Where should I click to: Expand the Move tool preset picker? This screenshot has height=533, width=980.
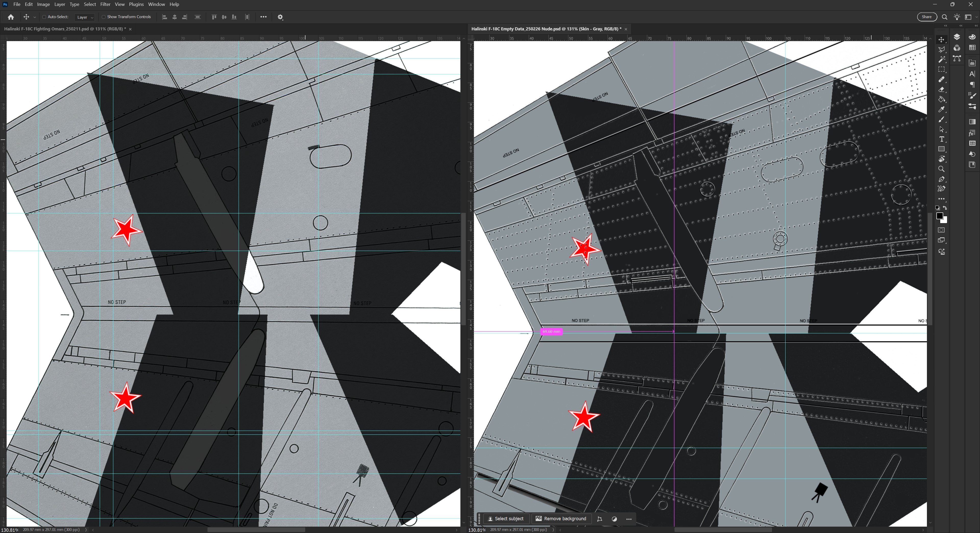pos(35,17)
